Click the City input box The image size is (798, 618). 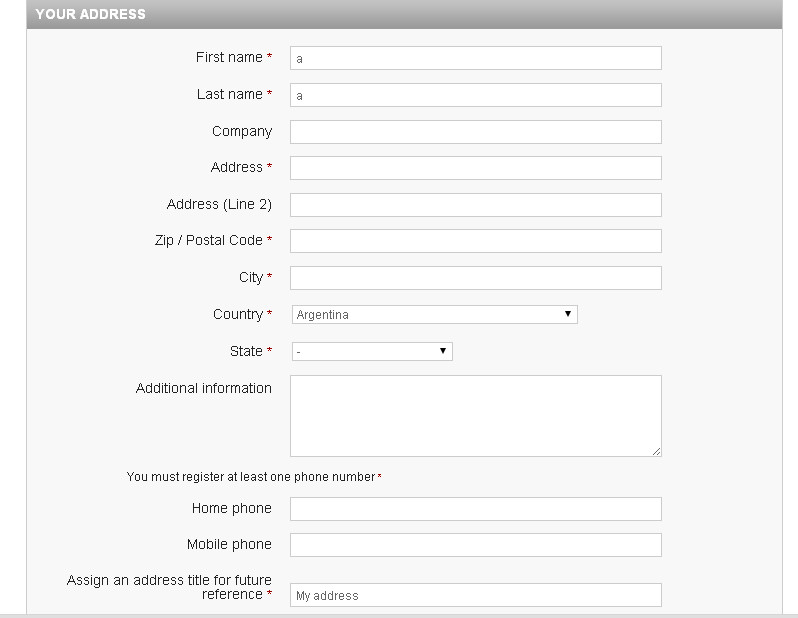475,278
